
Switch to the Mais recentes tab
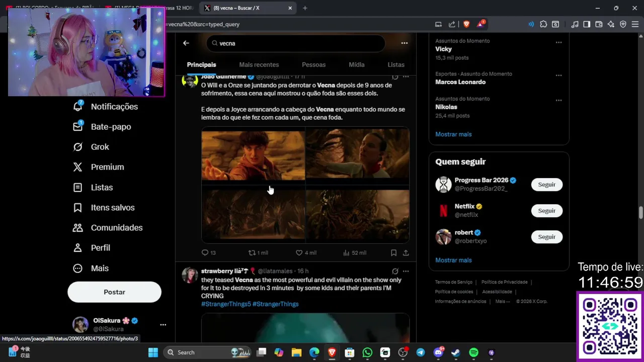pyautogui.click(x=259, y=65)
